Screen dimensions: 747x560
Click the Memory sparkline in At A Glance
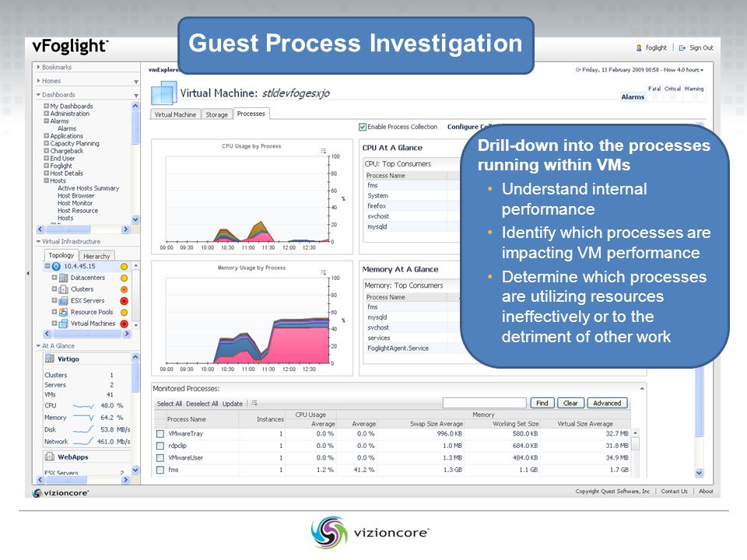coord(83,418)
